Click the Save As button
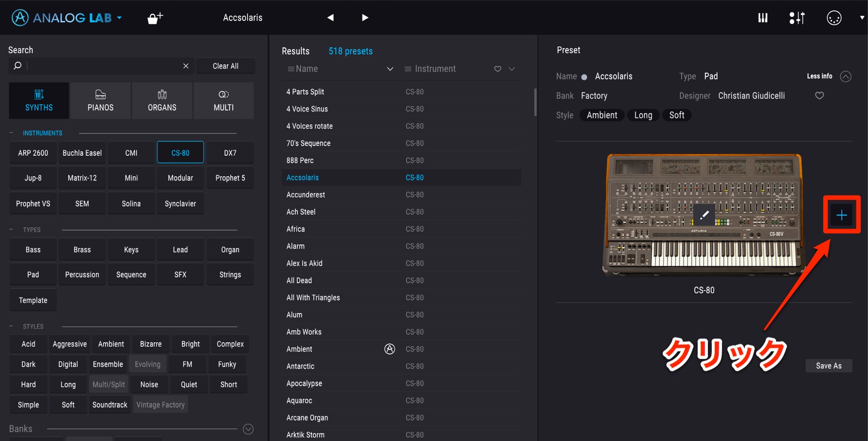Viewport: 868px width, 441px height. [x=829, y=366]
